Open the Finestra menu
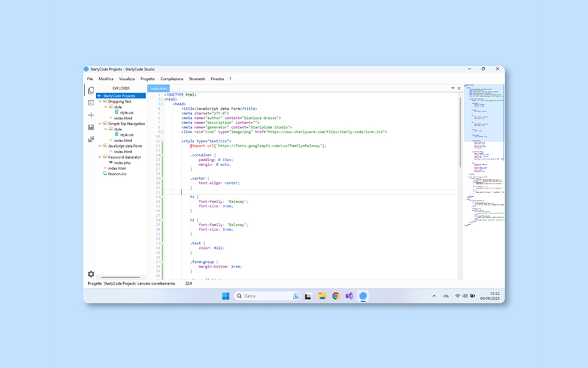Image resolution: width=588 pixels, height=368 pixels. (217, 79)
